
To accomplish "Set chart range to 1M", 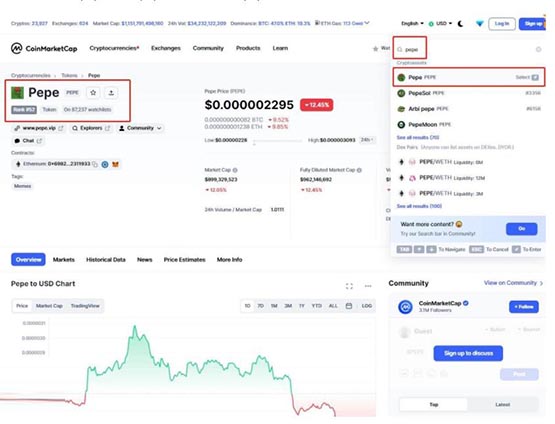I will pyautogui.click(x=274, y=306).
